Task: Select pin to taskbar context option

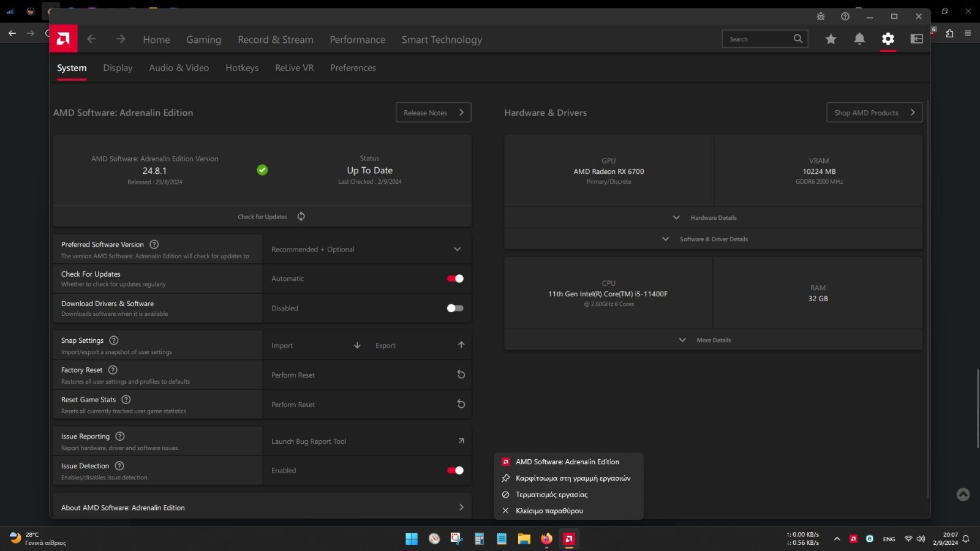Action: (x=568, y=478)
